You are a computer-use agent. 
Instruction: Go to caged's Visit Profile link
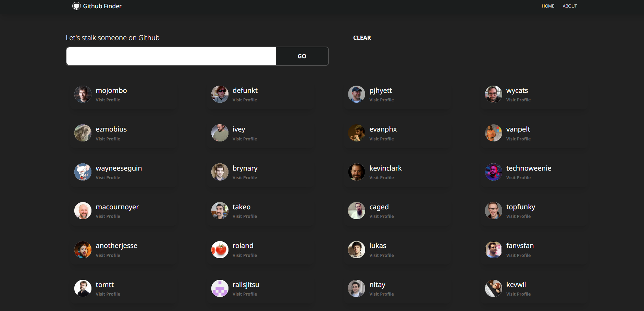[382, 216]
